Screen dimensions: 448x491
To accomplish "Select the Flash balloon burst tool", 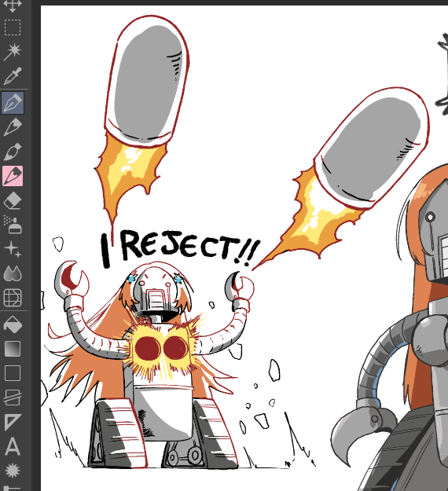I will click(13, 471).
